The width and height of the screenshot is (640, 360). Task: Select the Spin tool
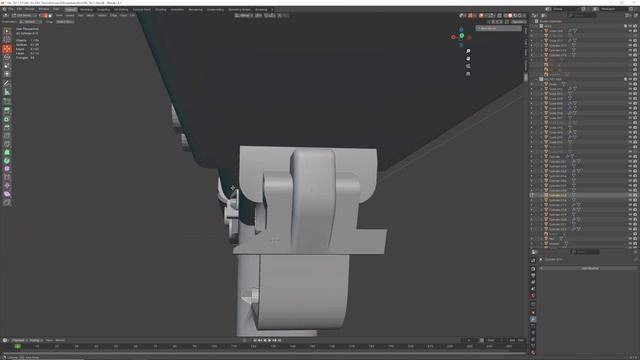[x=7, y=161]
